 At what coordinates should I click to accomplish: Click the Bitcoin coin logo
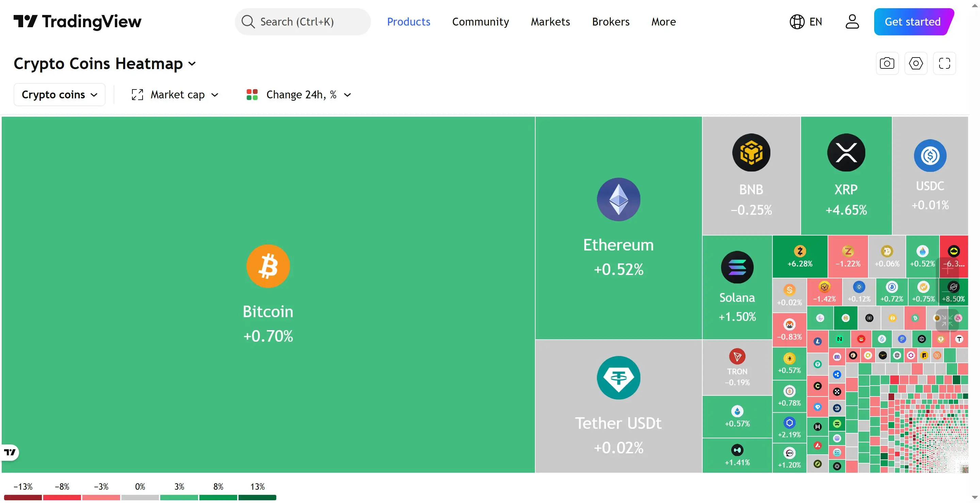tap(268, 266)
